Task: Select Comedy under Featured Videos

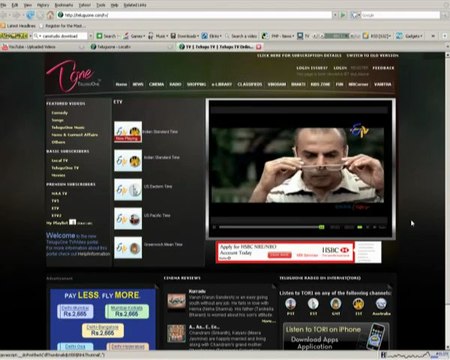Action: pos(60,113)
